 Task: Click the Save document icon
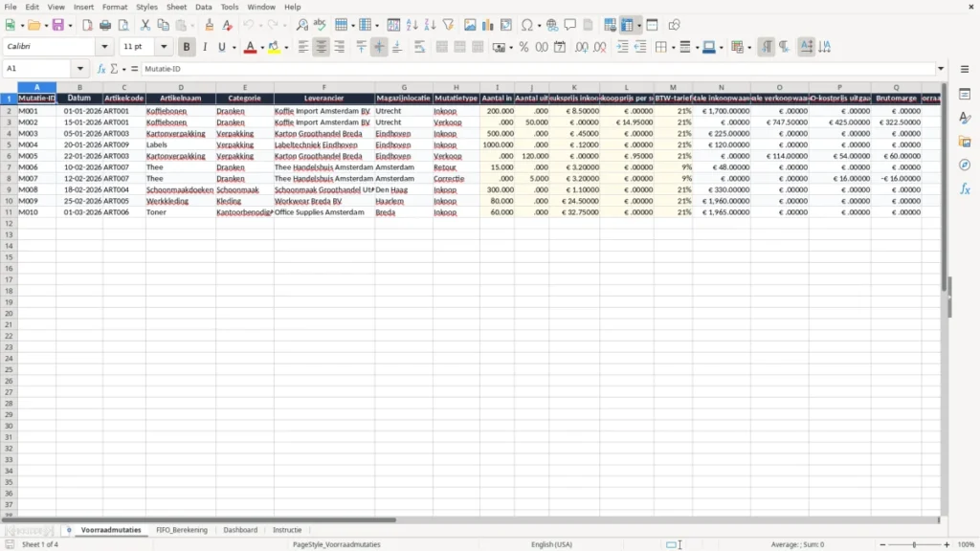[58, 25]
